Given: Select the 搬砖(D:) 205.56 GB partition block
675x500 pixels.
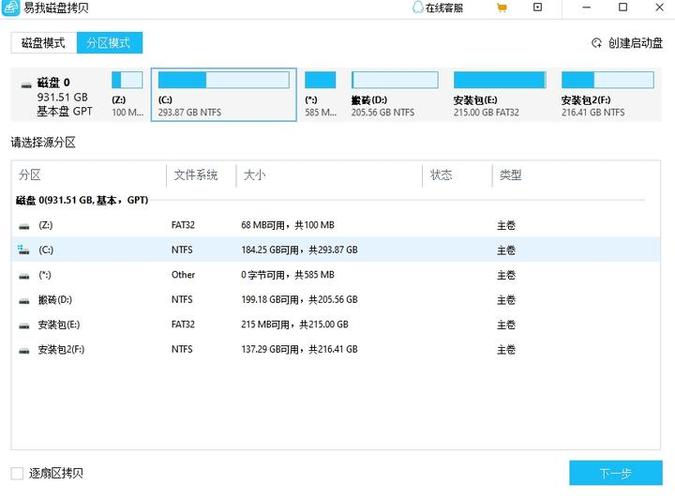Looking at the screenshot, I should [395, 94].
